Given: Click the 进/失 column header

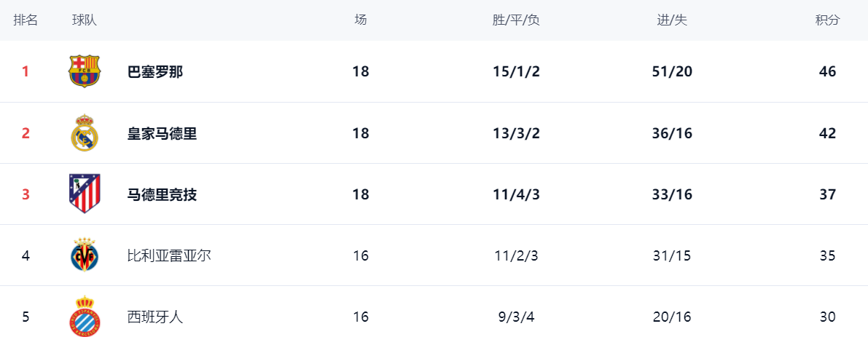Looking at the screenshot, I should [672, 20].
